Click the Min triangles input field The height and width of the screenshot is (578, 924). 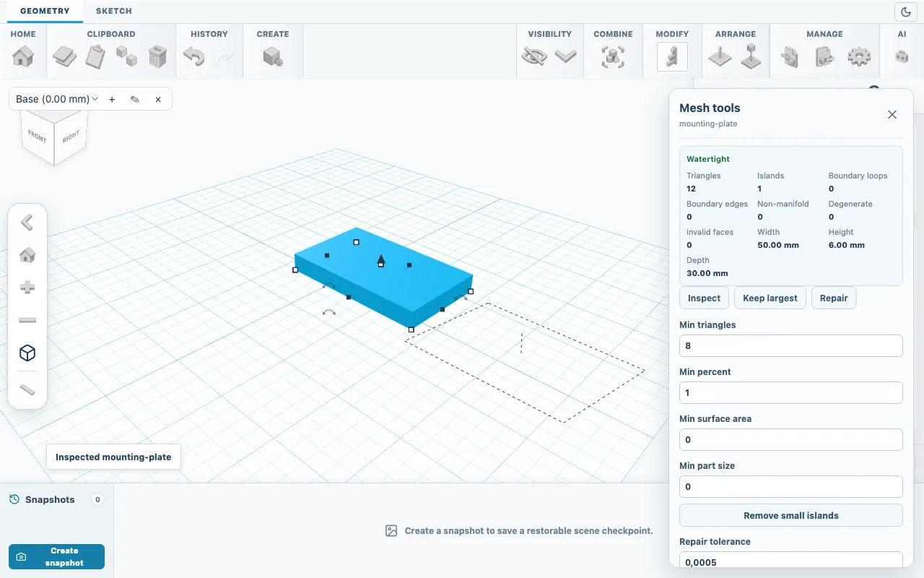click(791, 345)
